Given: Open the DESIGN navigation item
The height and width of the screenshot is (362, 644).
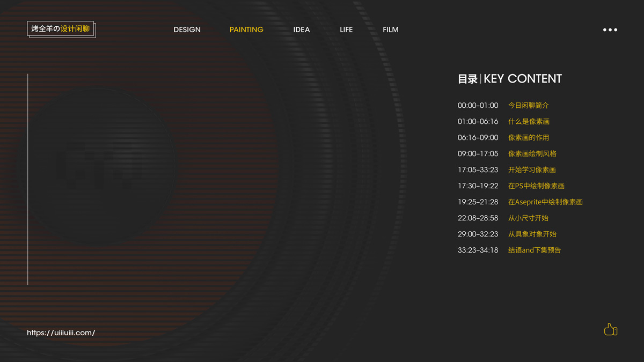Looking at the screenshot, I should 187,29.
